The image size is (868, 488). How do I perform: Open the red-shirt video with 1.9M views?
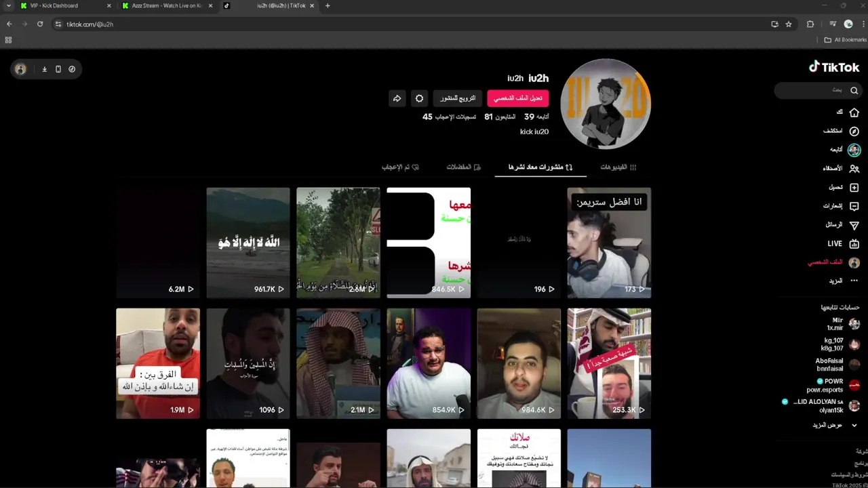point(157,363)
